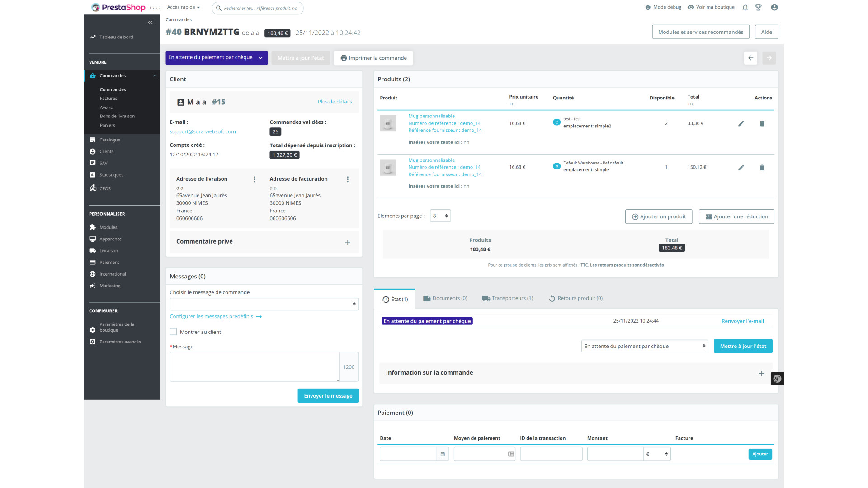The width and height of the screenshot is (868, 488).
Task: Open the date picker calendar icon
Action: pyautogui.click(x=443, y=454)
